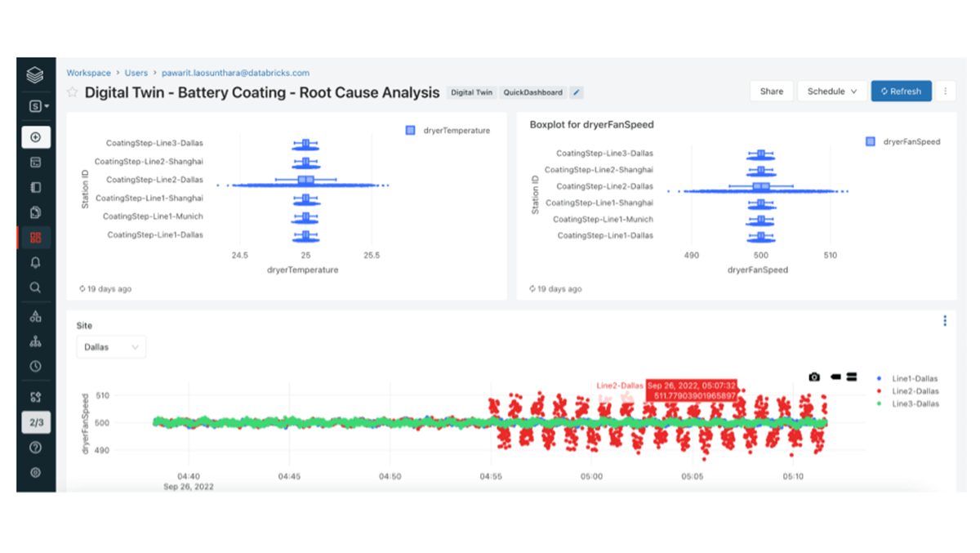Open the Dashboards icon highlighted in red
980x553 pixels.
coord(35,238)
